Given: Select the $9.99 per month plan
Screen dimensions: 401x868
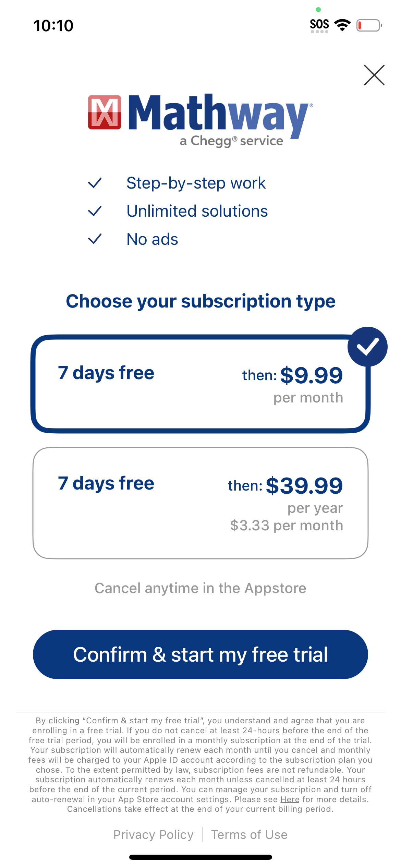Looking at the screenshot, I should coord(200,384).
